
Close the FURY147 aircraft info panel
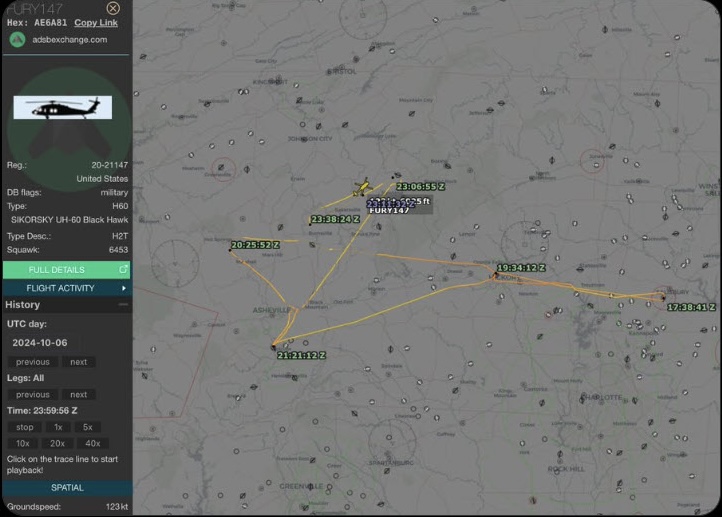(113, 8)
